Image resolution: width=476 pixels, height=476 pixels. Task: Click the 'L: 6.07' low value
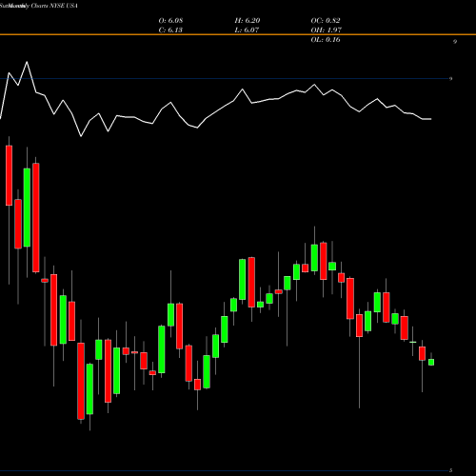(247, 30)
